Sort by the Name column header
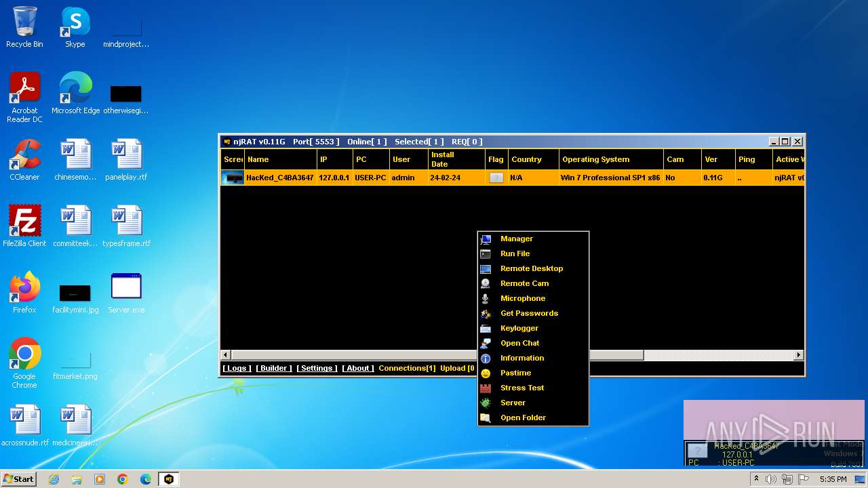 click(280, 159)
